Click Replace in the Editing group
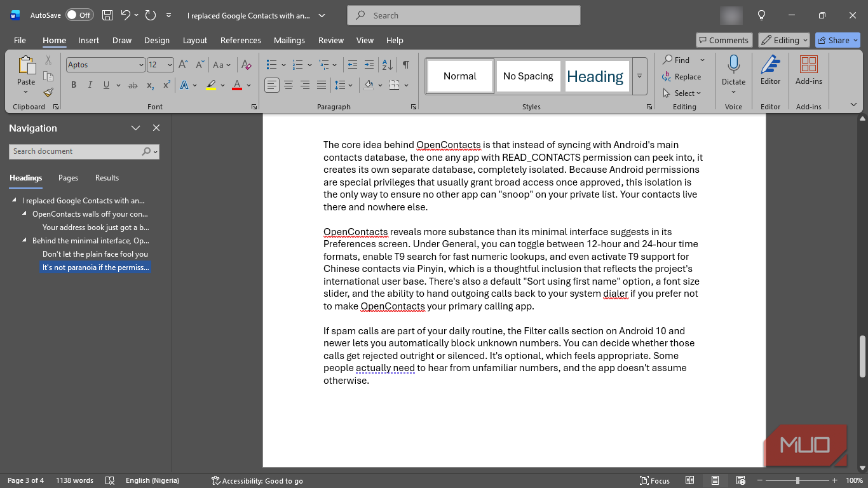This screenshot has width=868, height=488. pos(681,76)
